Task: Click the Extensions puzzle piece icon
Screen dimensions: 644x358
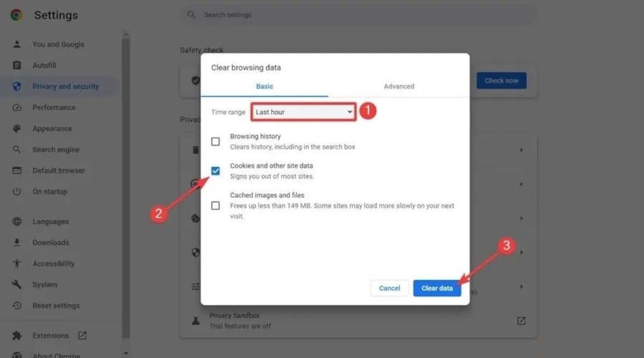Action: [x=17, y=335]
